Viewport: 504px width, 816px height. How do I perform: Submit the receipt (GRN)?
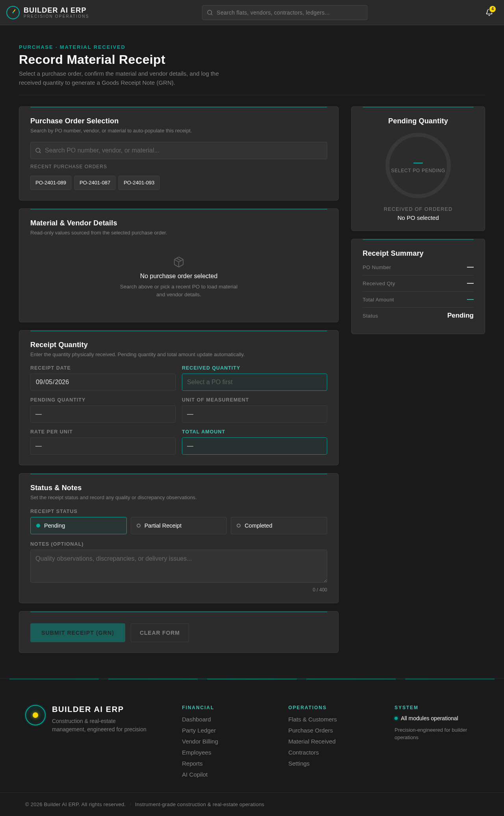78,633
